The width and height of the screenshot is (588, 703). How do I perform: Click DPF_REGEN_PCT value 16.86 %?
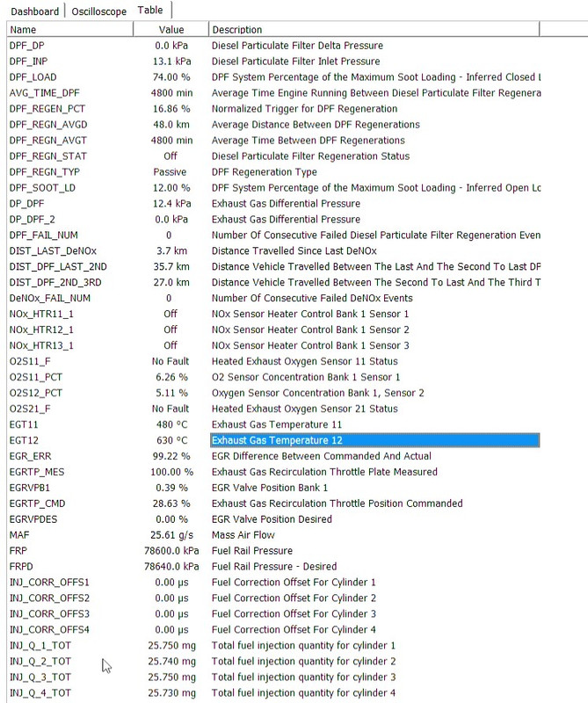171,109
